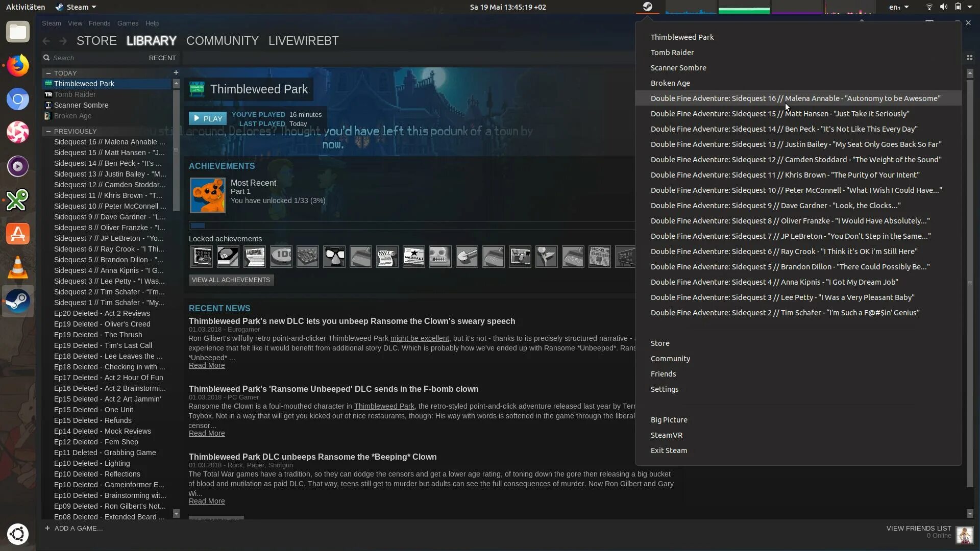
Task: Click the forward navigation arrow
Action: point(63,41)
